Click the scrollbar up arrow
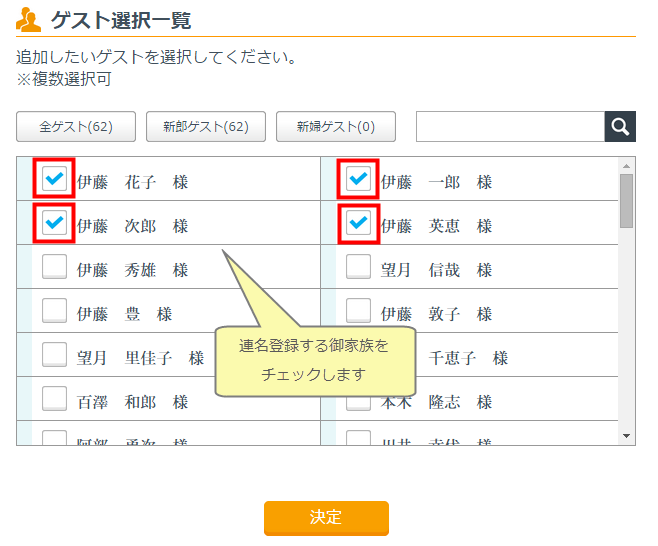 coord(627,165)
